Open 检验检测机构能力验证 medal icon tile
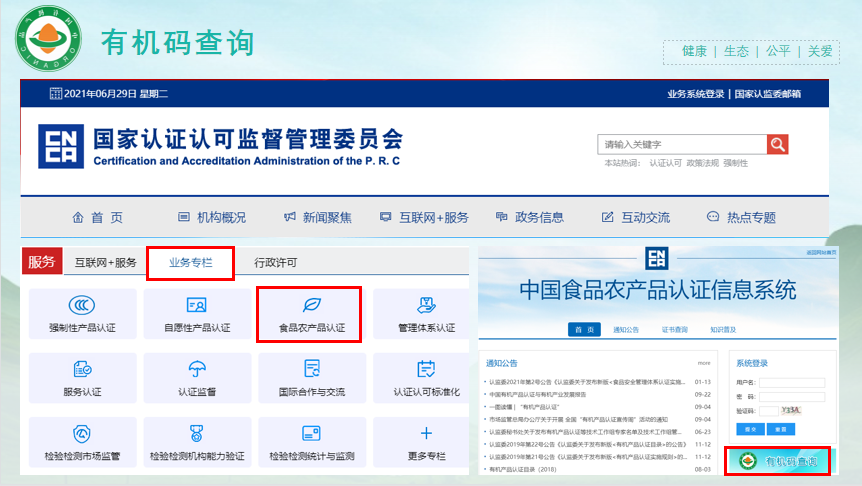Viewport: 862px width, 486px height. tap(197, 443)
